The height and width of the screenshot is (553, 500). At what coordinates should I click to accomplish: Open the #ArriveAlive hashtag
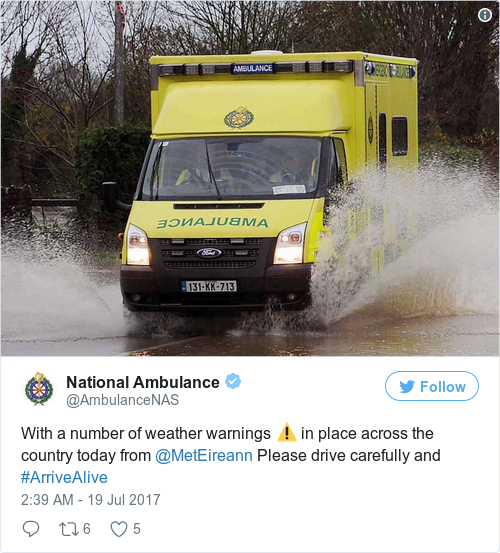click(64, 478)
